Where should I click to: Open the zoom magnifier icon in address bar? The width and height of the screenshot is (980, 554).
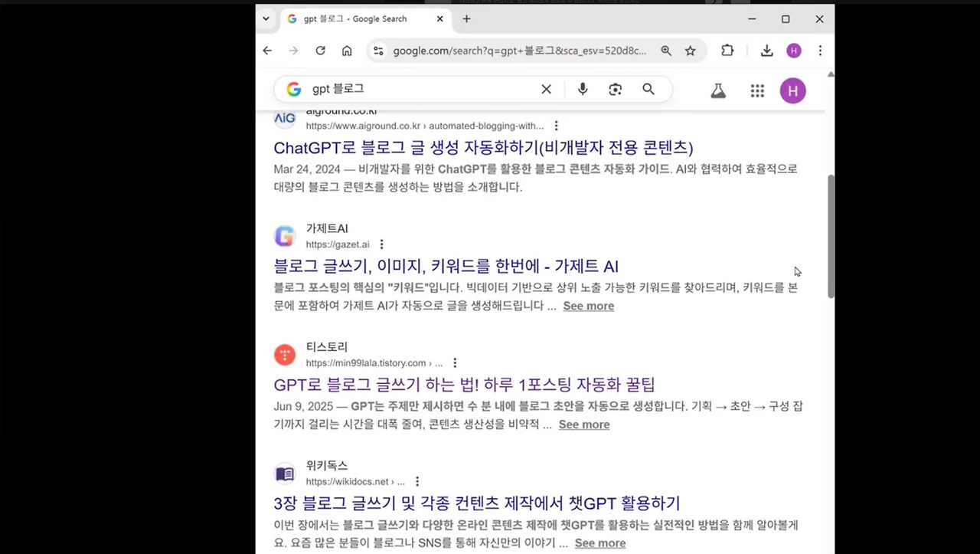[x=666, y=51]
